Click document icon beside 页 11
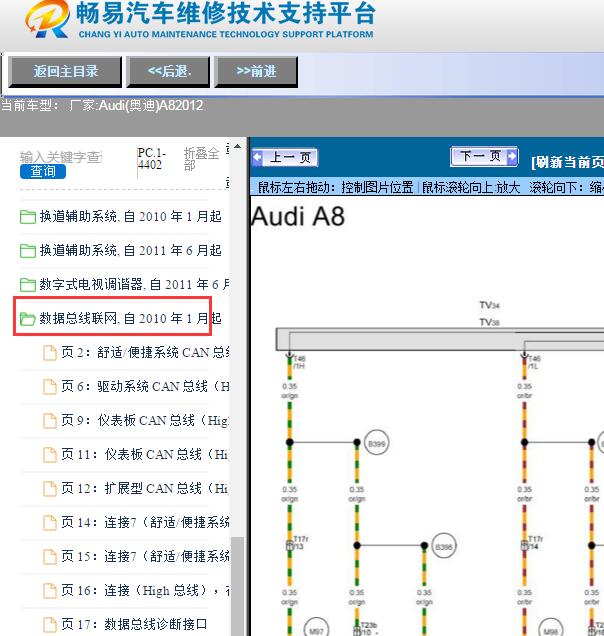Screen dimensions: 604x636 pos(50,455)
